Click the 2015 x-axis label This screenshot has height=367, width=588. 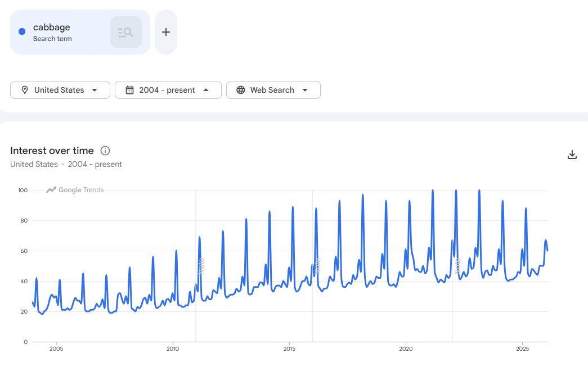(289, 348)
